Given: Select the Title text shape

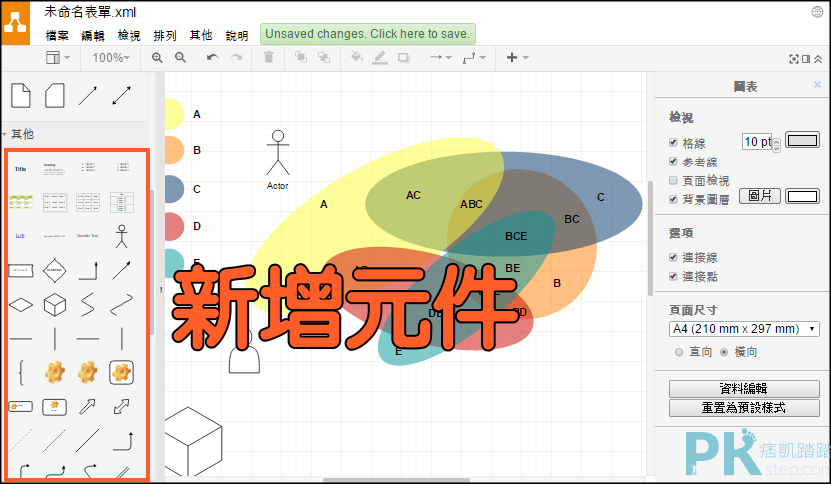Looking at the screenshot, I should coord(21,169).
